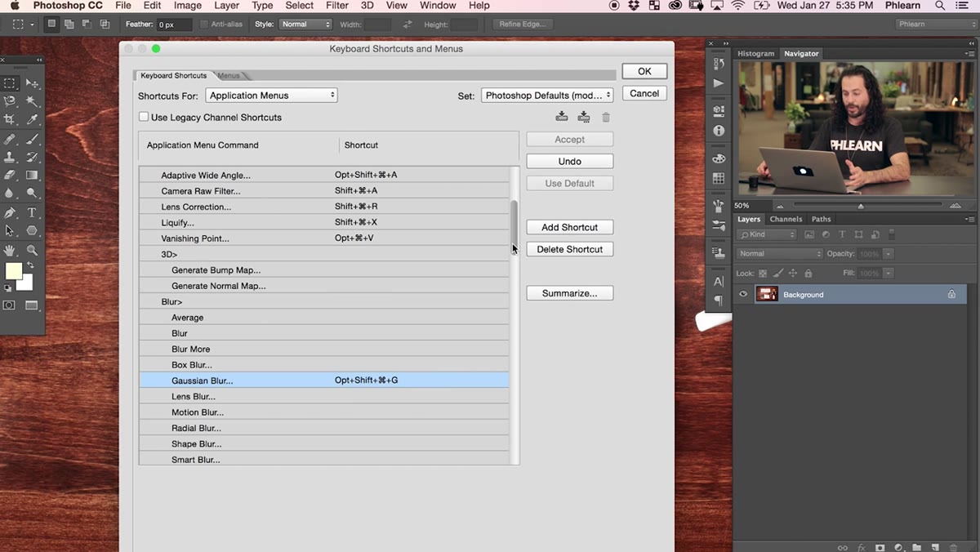Open the Filter menu
This screenshot has height=552, width=980.
(x=337, y=6)
